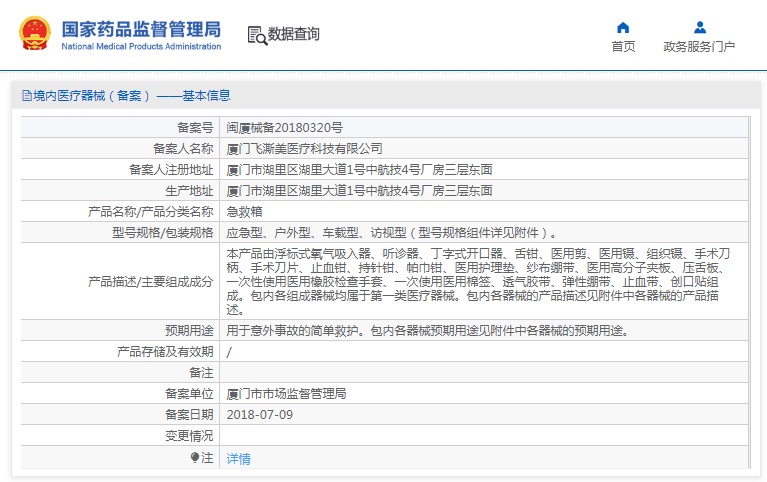767x482 pixels.
Task: Select the product name 急救箱
Action: click(245, 212)
